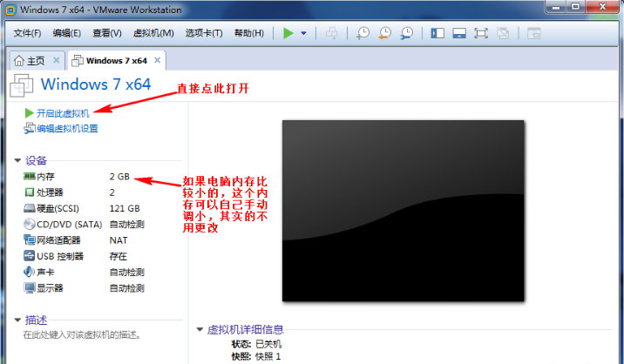Select the 处理器 device row label
This screenshot has height=364, width=624.
50,192
